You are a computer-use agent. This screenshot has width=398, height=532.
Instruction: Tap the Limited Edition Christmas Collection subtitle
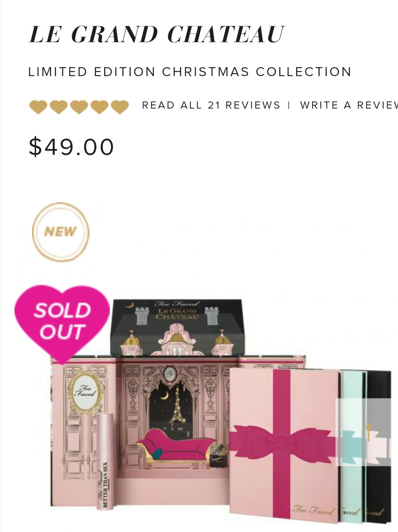(190, 72)
